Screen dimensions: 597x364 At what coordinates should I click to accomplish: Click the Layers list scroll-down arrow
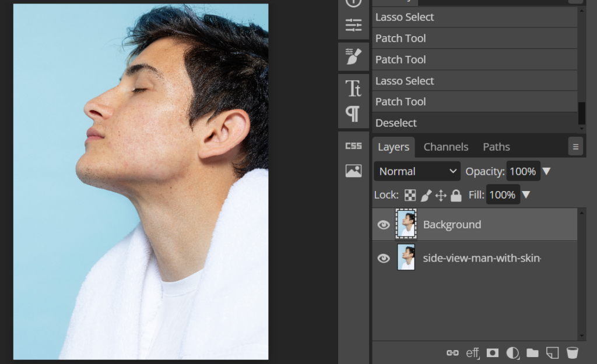click(x=581, y=336)
